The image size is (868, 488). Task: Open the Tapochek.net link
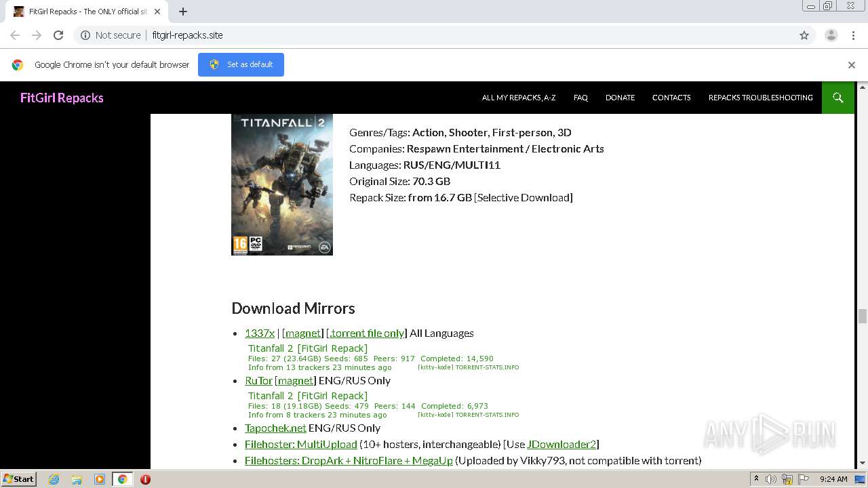tap(275, 428)
